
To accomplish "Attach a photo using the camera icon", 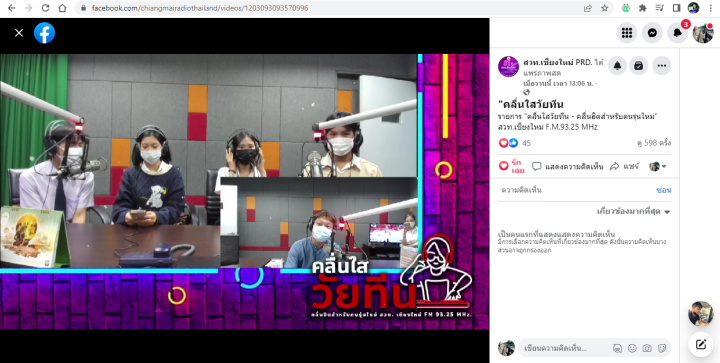I will pyautogui.click(x=647, y=348).
